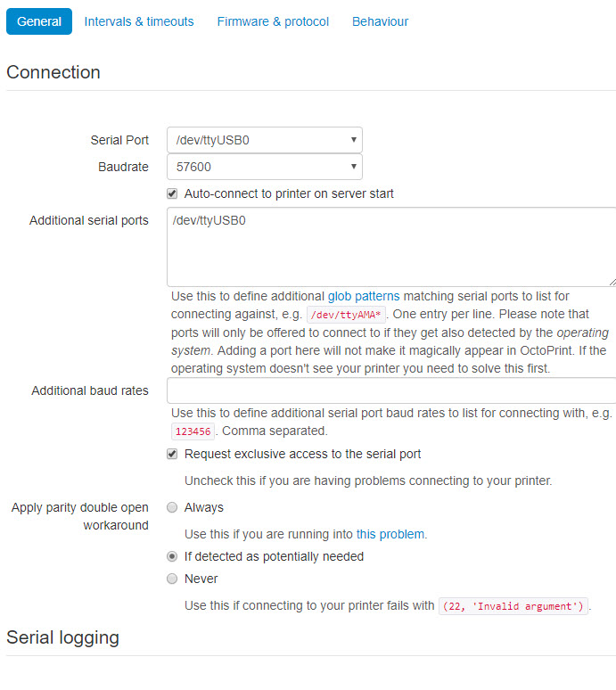Click the 123456 baud rate example
The image size is (616, 690).
[193, 431]
